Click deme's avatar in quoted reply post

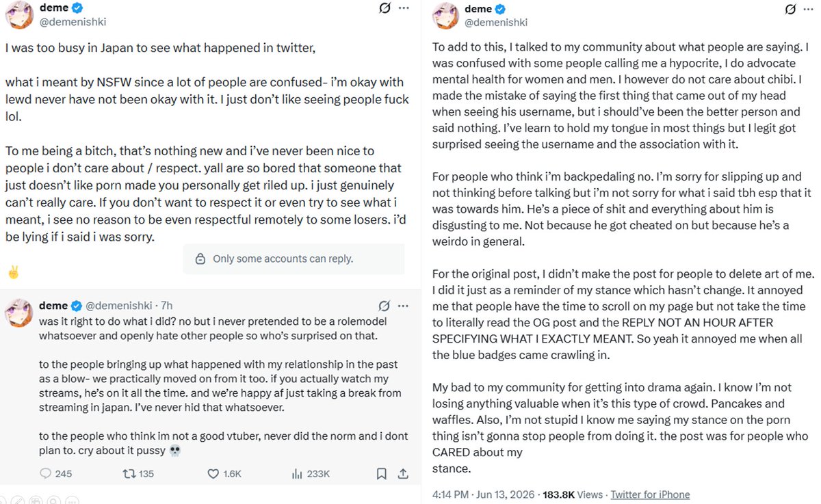pos(19,313)
